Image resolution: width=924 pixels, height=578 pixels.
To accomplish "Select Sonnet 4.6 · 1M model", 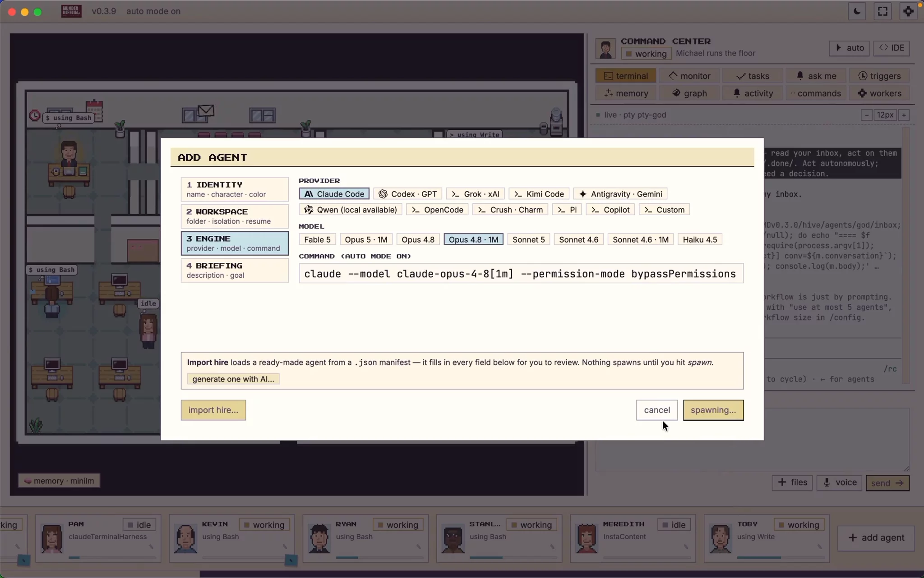I will pos(640,239).
